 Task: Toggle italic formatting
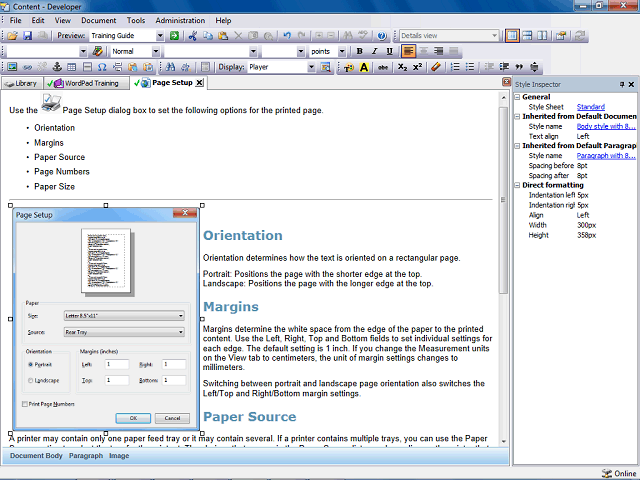tap(374, 51)
